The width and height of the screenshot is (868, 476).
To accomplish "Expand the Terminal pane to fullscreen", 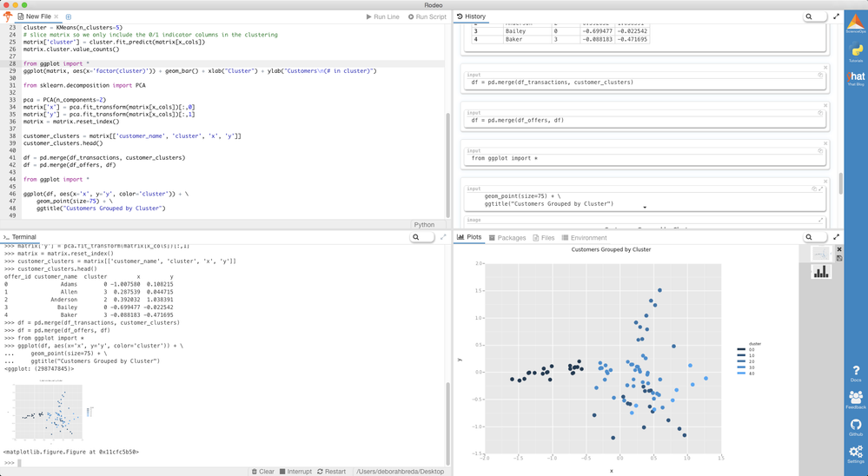I will (443, 237).
